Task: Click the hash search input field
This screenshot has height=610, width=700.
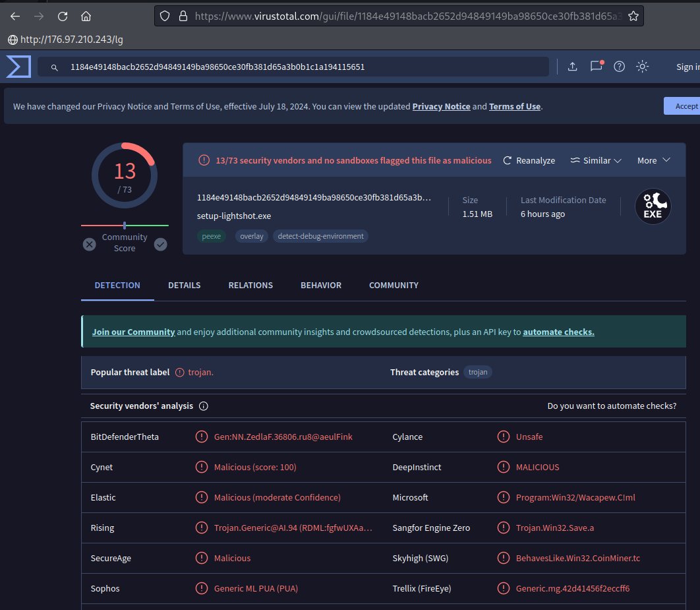Action: pos(293,67)
